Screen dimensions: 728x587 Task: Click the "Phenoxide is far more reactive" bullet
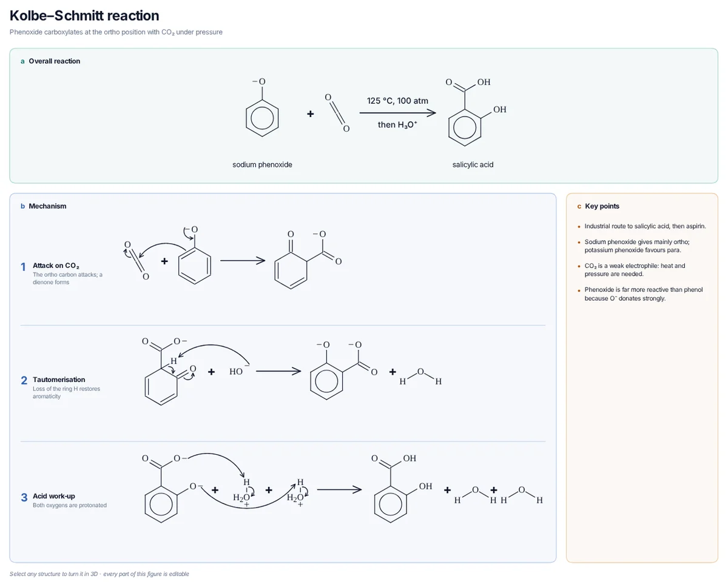[643, 293]
